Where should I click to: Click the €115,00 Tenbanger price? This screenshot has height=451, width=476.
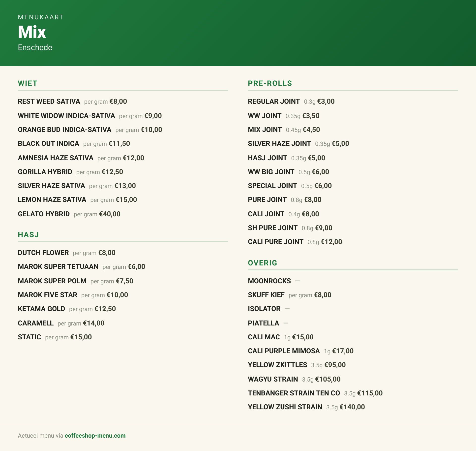[370, 393]
